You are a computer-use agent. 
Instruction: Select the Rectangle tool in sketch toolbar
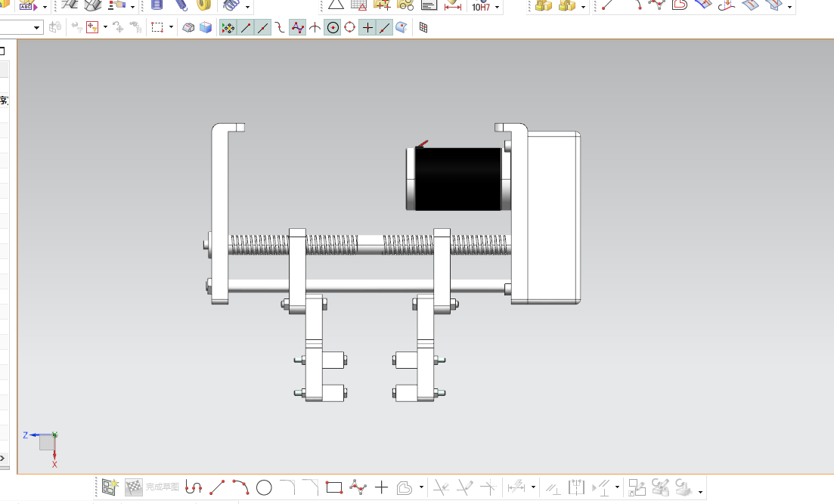click(x=334, y=487)
